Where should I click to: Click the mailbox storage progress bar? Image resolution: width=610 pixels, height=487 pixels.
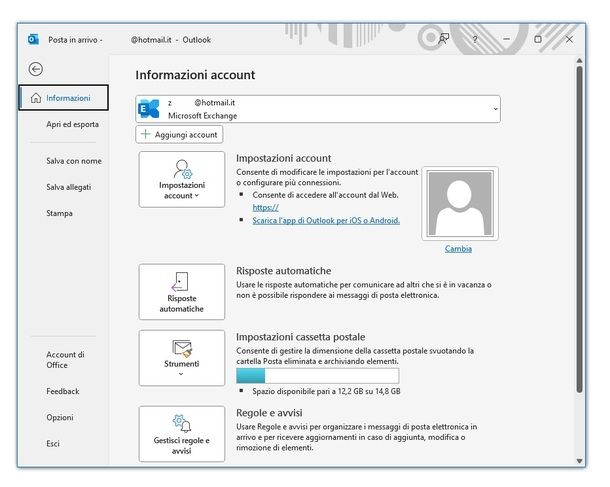point(317,376)
